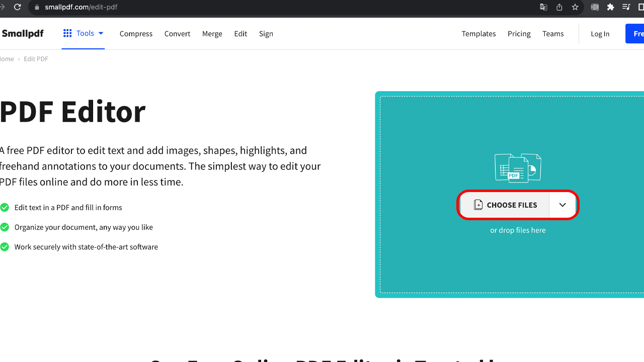Viewport: 644px width, 362px height.
Task: Click the PDF Editor heading
Action: pos(72,112)
